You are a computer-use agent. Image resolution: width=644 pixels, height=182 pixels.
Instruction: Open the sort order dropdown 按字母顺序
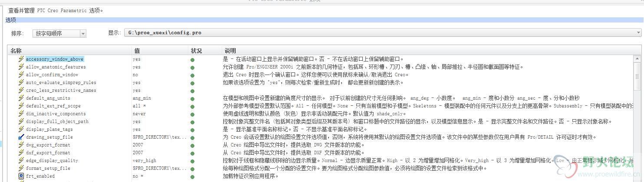point(59,33)
